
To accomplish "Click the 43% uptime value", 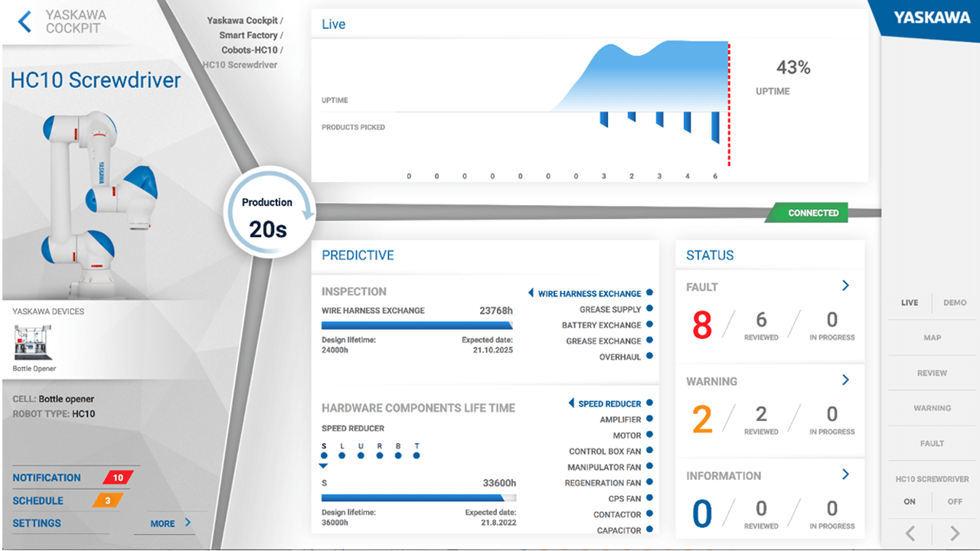I will [793, 67].
